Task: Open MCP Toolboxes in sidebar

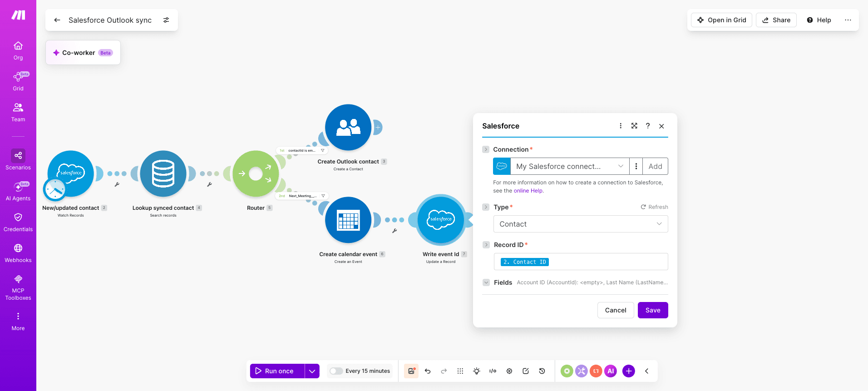Action: pos(18,287)
